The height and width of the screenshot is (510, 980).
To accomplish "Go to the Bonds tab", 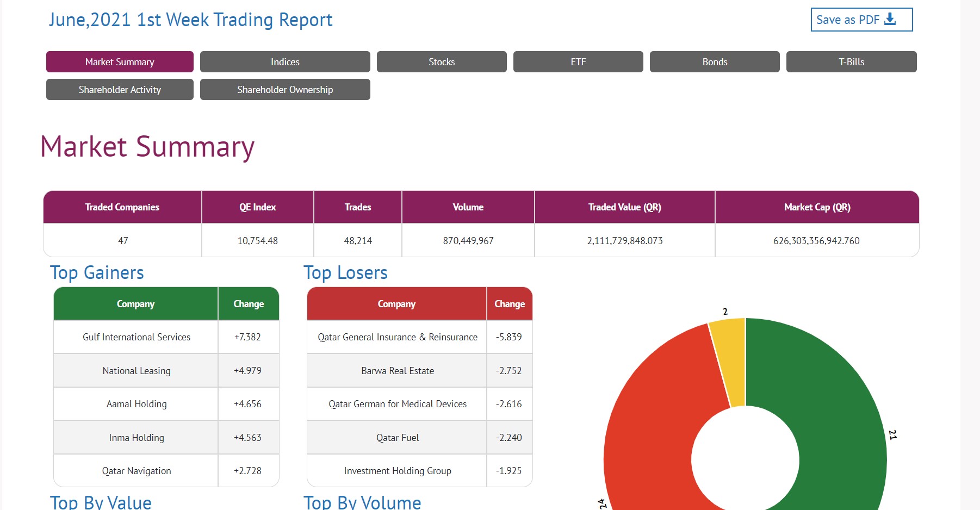I will point(715,62).
